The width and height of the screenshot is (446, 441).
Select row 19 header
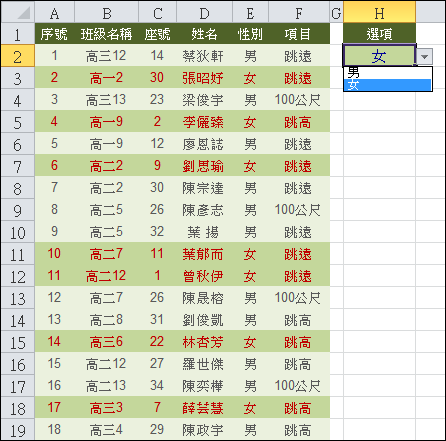[x=17, y=430]
